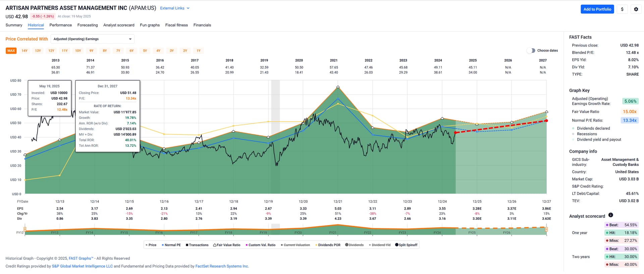The width and height of the screenshot is (644, 274).
Task: Select the Historical tab
Action: pos(36,25)
